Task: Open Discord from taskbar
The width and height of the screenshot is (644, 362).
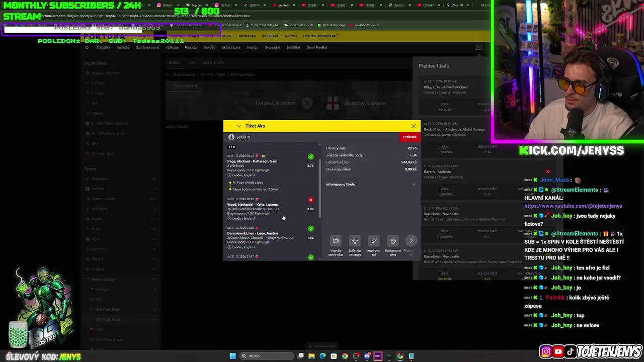Action: point(367,356)
